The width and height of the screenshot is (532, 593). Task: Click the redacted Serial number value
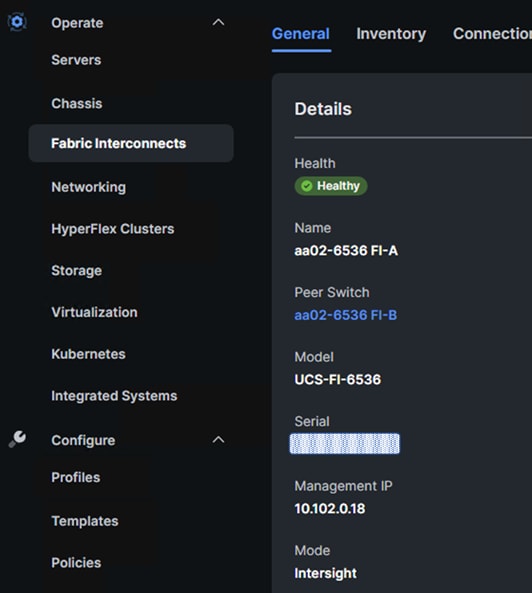pos(344,444)
